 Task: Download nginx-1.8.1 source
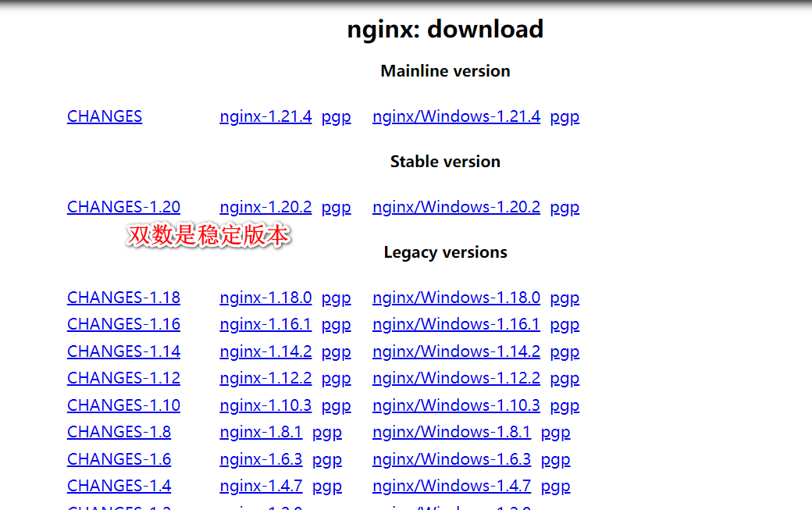(261, 432)
